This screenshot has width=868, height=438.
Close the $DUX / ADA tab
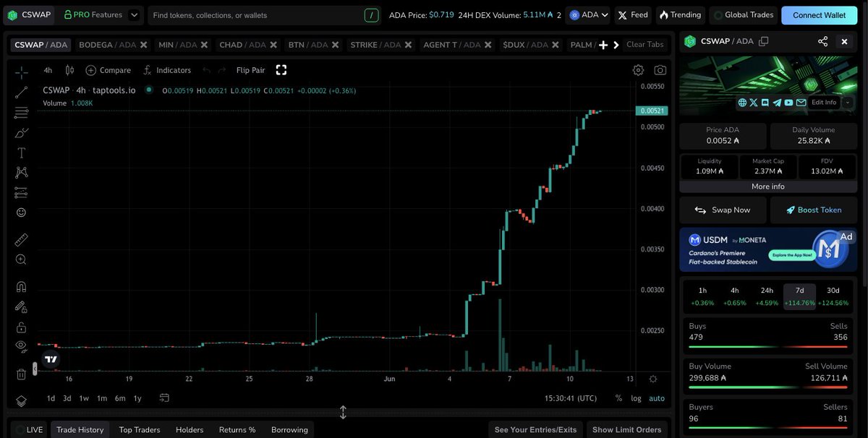(556, 45)
